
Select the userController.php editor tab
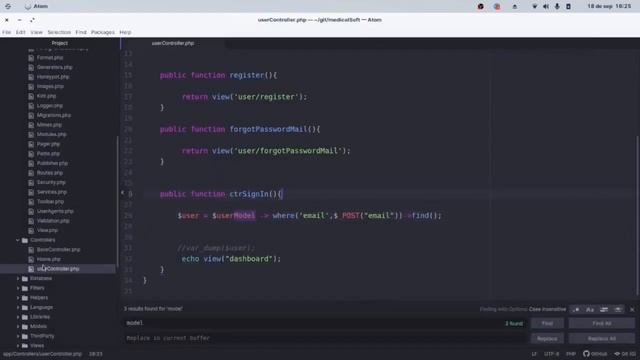pyautogui.click(x=173, y=43)
